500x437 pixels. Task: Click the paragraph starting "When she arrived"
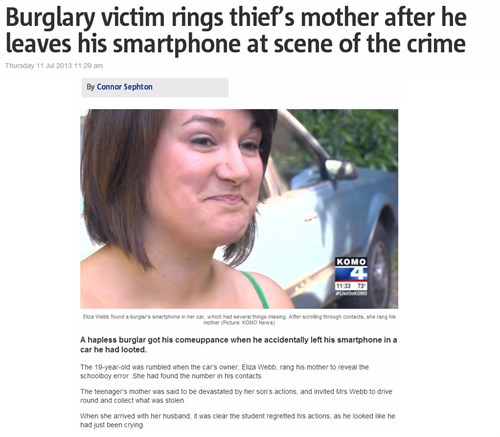pos(238,420)
